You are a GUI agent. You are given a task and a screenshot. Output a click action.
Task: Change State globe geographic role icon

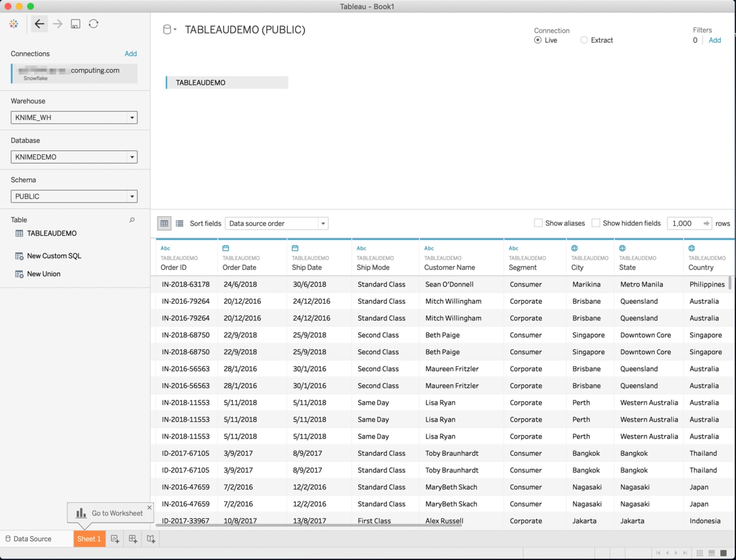tap(622, 248)
